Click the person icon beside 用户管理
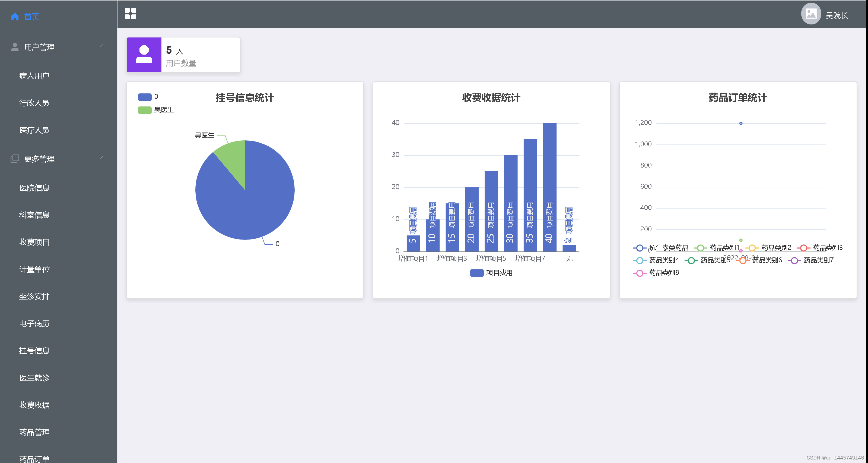The height and width of the screenshot is (463, 868). click(14, 47)
